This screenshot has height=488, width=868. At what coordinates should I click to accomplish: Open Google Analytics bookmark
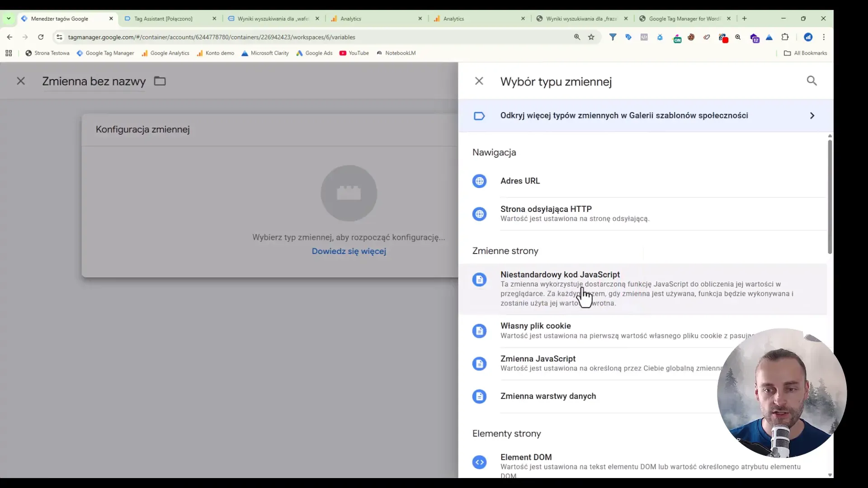point(165,53)
